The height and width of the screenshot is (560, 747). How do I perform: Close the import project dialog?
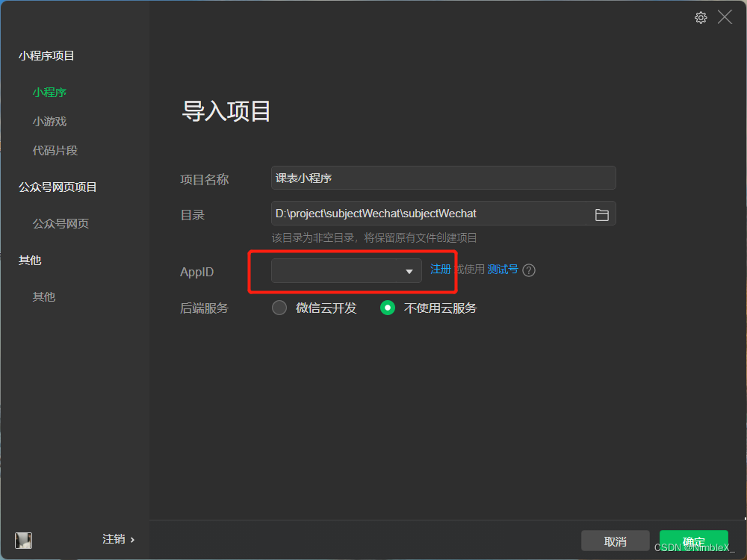[x=725, y=18]
